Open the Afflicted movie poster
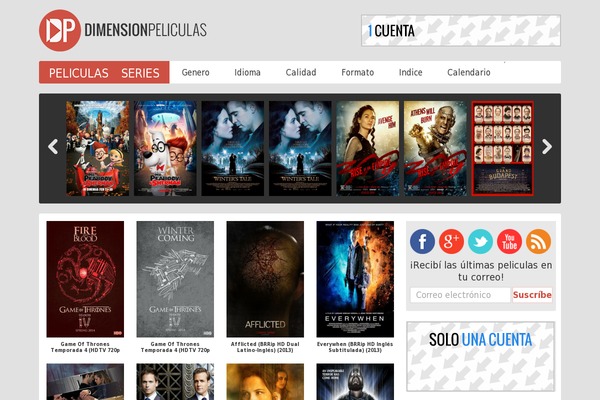 (x=265, y=279)
